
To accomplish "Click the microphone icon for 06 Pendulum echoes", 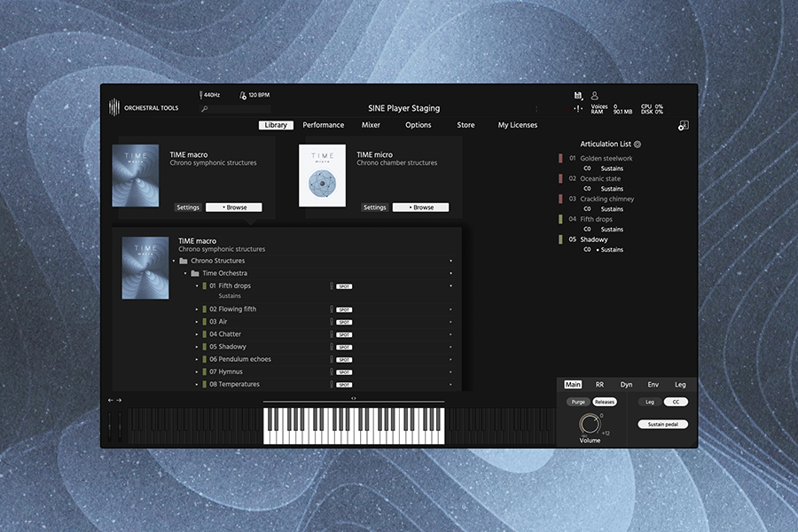I will pos(332,359).
